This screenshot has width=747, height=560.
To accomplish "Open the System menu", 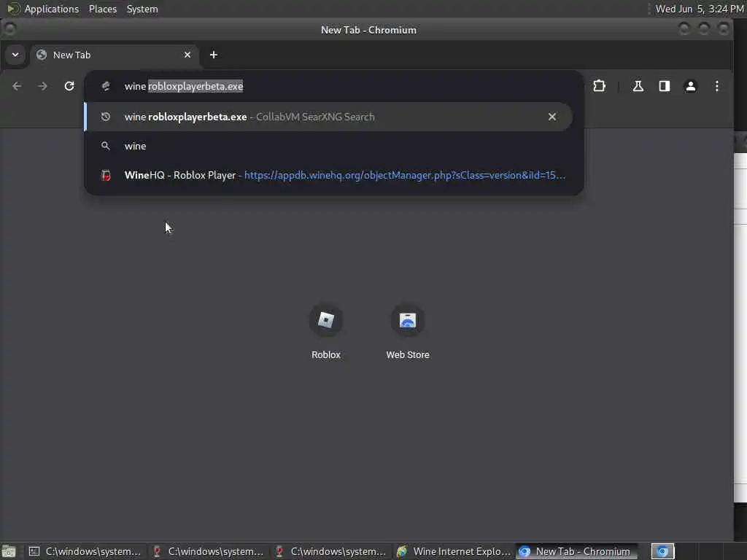I will [142, 9].
